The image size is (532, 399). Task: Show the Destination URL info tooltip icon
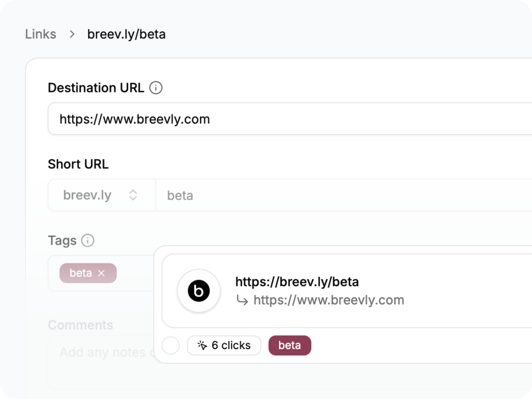156,88
